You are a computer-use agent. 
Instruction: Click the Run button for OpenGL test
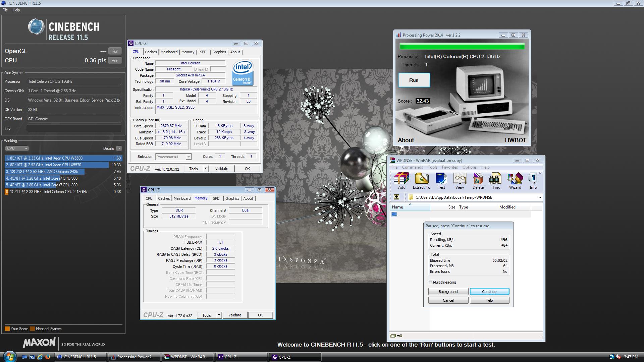[115, 51]
